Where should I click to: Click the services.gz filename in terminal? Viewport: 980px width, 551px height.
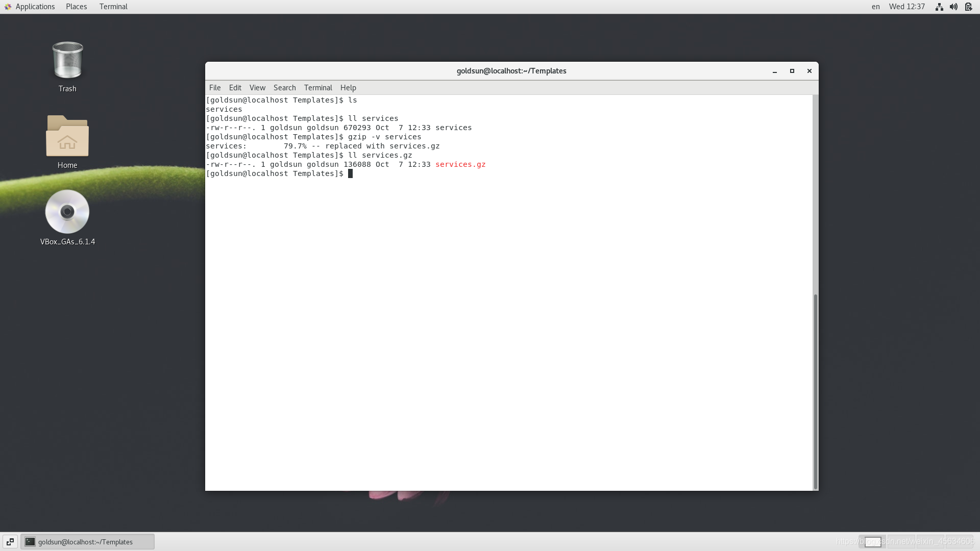tap(460, 164)
